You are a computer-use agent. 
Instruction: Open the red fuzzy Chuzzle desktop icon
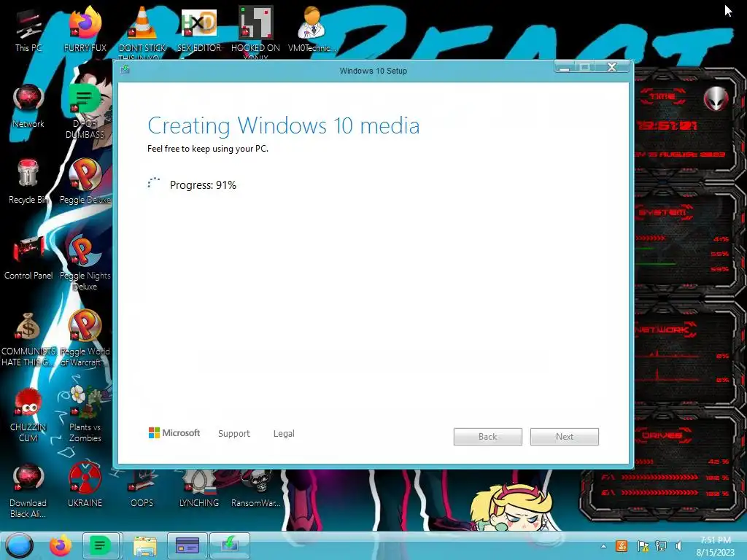coord(28,415)
